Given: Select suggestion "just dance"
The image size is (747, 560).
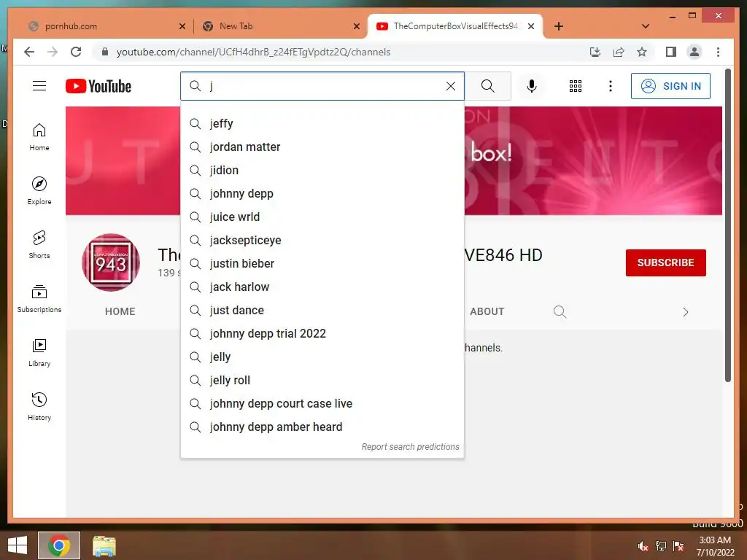Looking at the screenshot, I should click(322, 311).
